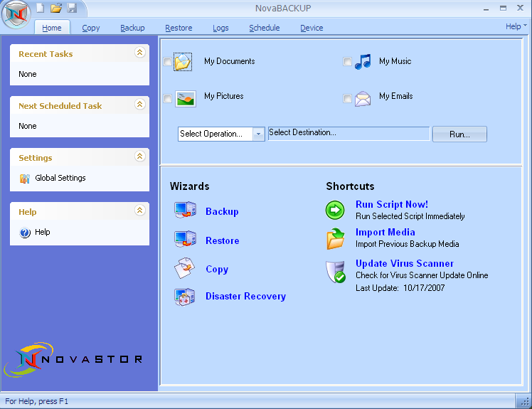Click the Help link in sidebar panel

click(x=43, y=232)
